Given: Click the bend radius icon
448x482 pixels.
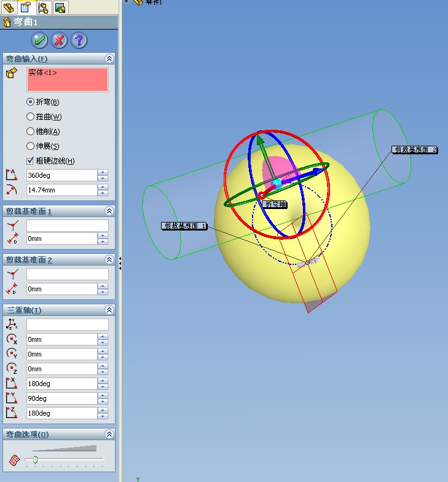Looking at the screenshot, I should 12,190.
